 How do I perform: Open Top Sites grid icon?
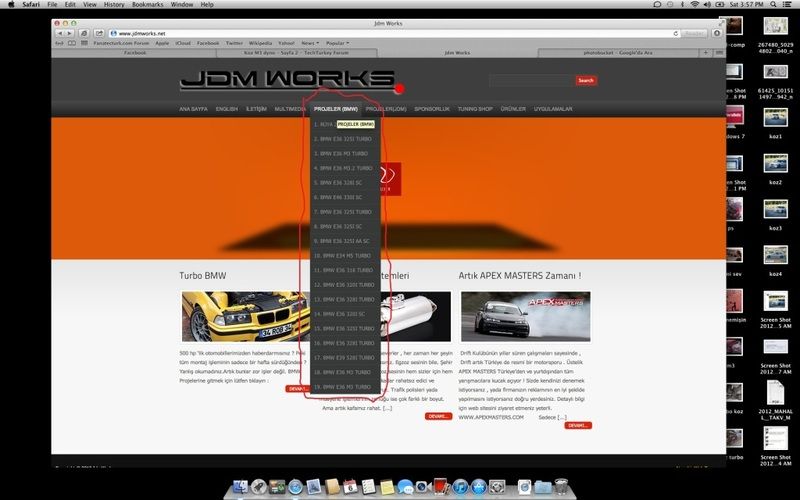pyautogui.click(x=84, y=43)
